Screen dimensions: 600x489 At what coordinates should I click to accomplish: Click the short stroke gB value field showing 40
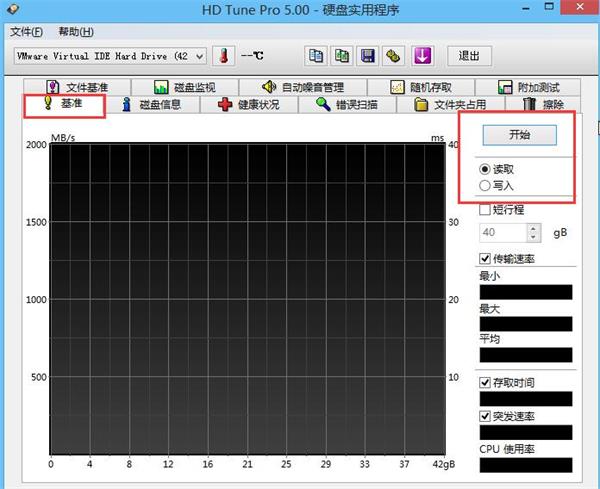(503, 233)
